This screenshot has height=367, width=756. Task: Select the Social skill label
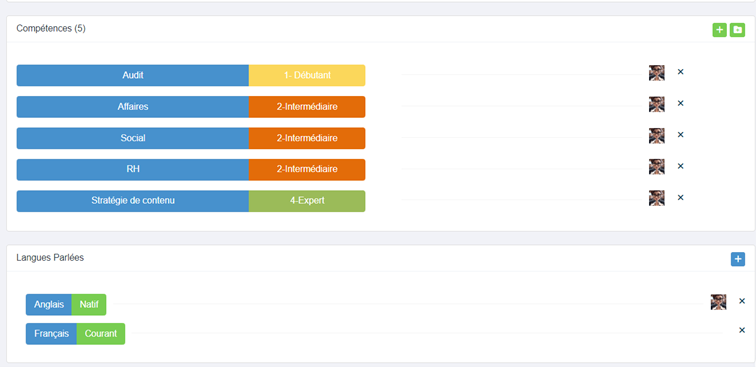(133, 138)
